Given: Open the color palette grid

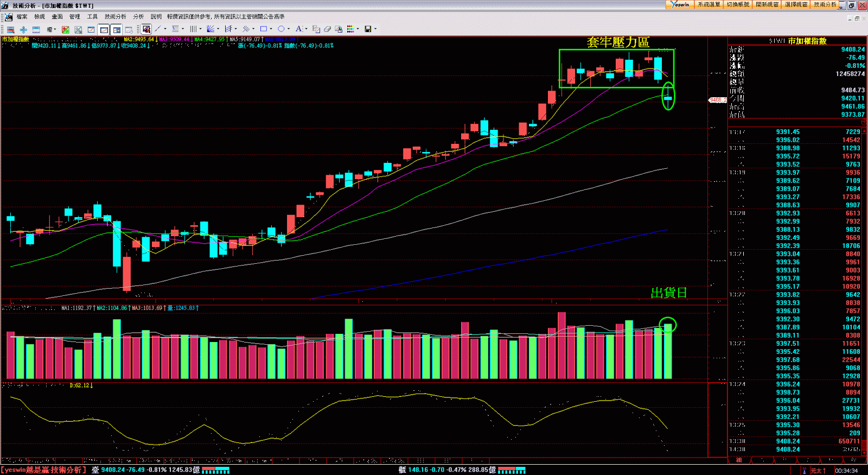Looking at the screenshot, I should click(350, 29).
